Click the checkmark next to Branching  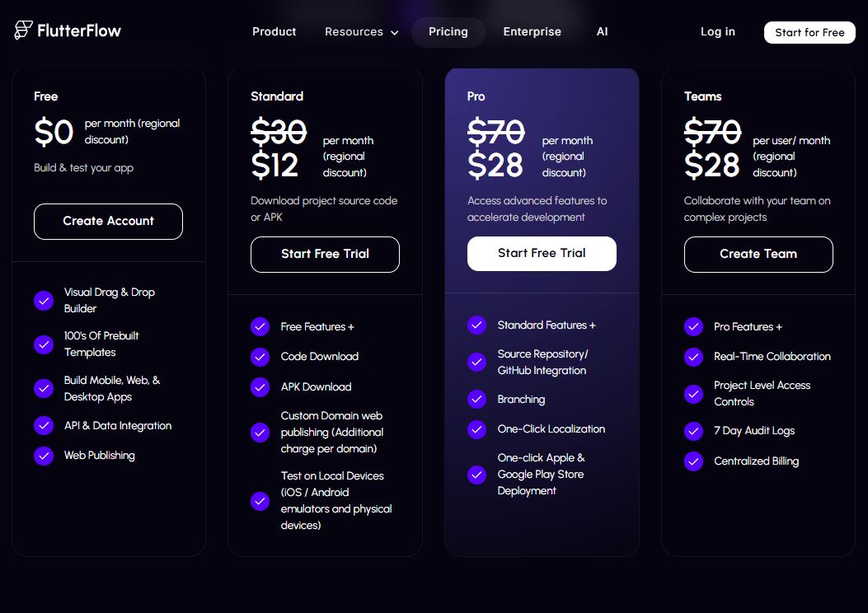click(476, 399)
